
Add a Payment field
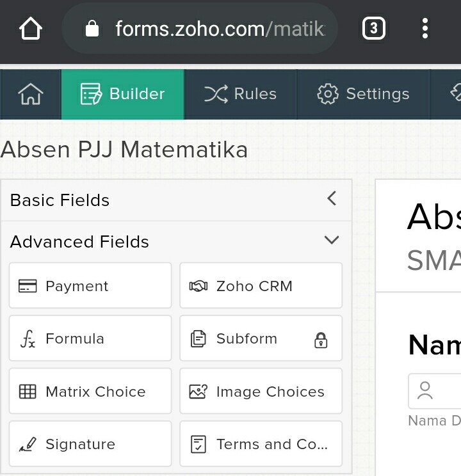pos(90,286)
